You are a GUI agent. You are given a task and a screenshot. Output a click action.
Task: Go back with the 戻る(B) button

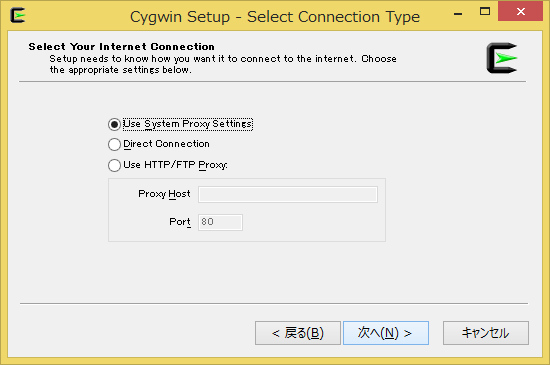[x=298, y=333]
